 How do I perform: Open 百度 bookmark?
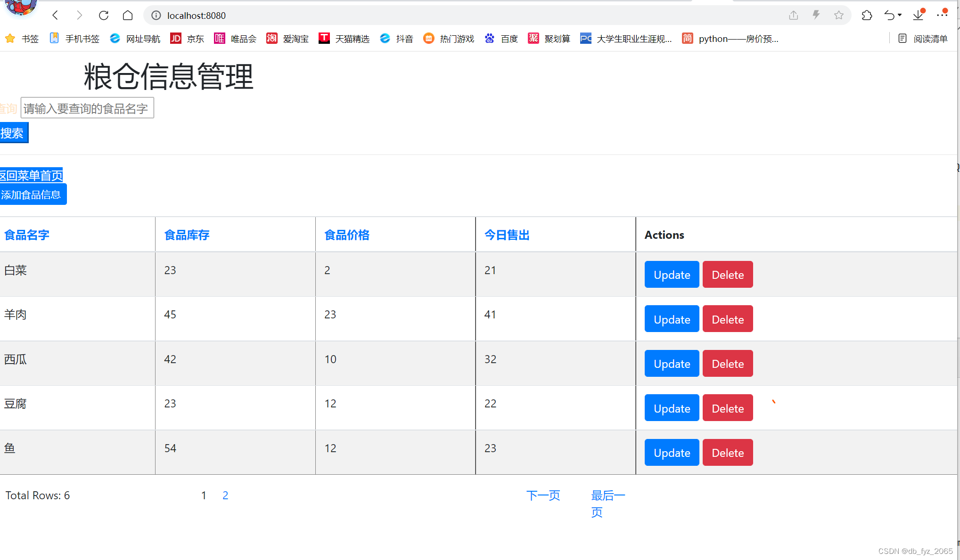[x=501, y=39]
